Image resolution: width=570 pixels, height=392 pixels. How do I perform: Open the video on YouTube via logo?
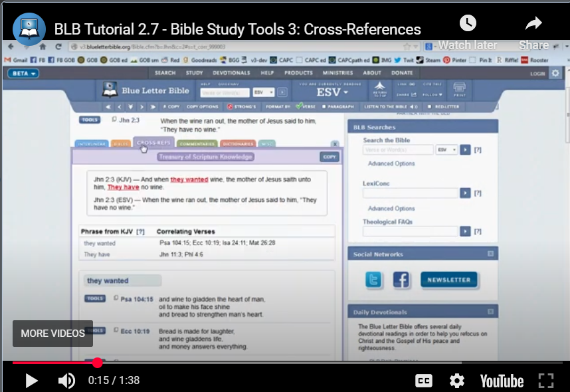pyautogui.click(x=502, y=381)
